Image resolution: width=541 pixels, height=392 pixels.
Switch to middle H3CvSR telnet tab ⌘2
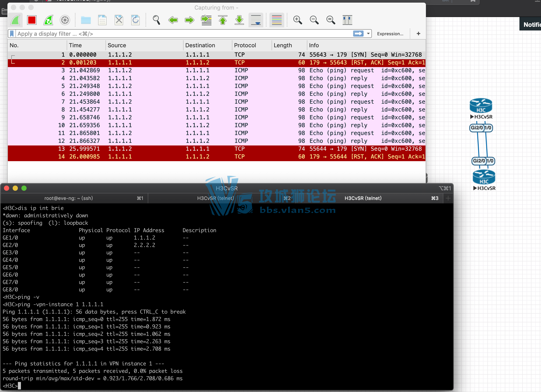click(222, 198)
